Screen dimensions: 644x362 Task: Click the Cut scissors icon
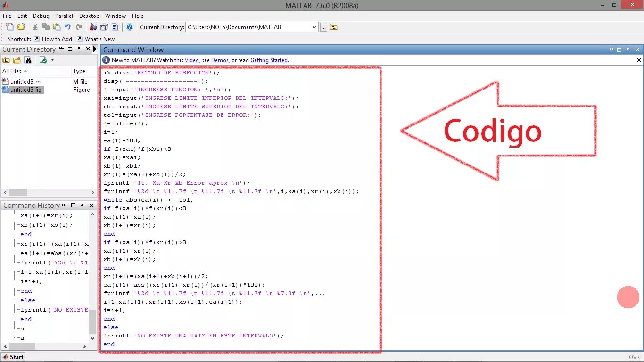pyautogui.click(x=35, y=27)
